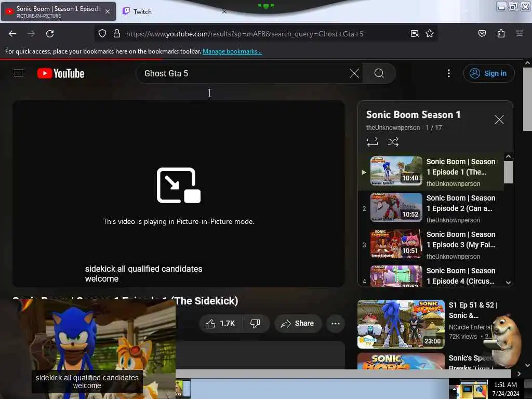Click the floating Picture-in-Picture video window

point(88,350)
